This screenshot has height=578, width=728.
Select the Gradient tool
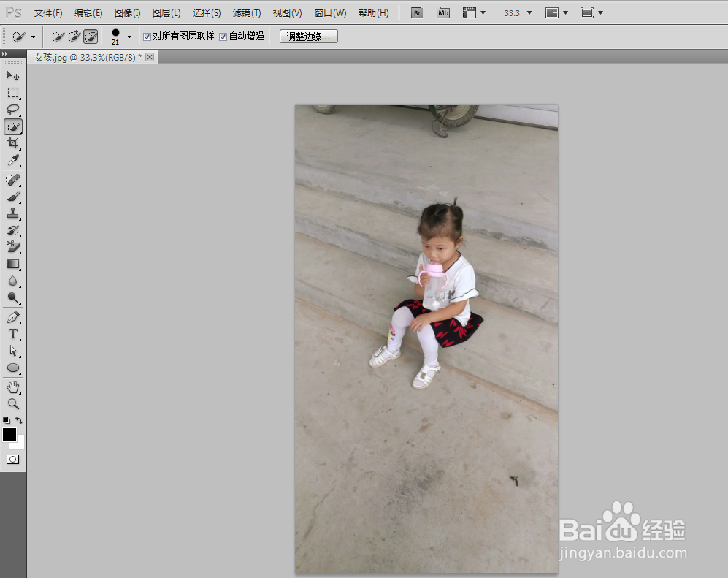coord(13,265)
